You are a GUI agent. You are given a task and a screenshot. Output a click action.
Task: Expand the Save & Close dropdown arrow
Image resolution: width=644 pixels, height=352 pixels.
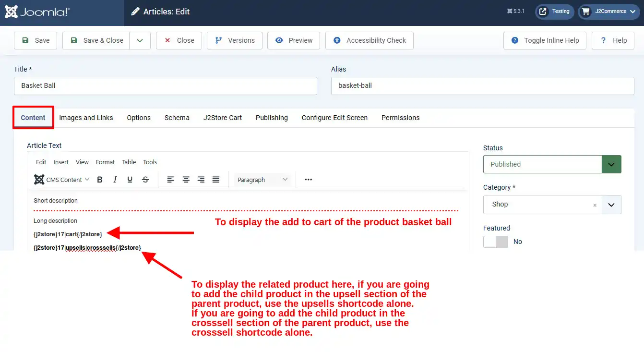coord(140,40)
